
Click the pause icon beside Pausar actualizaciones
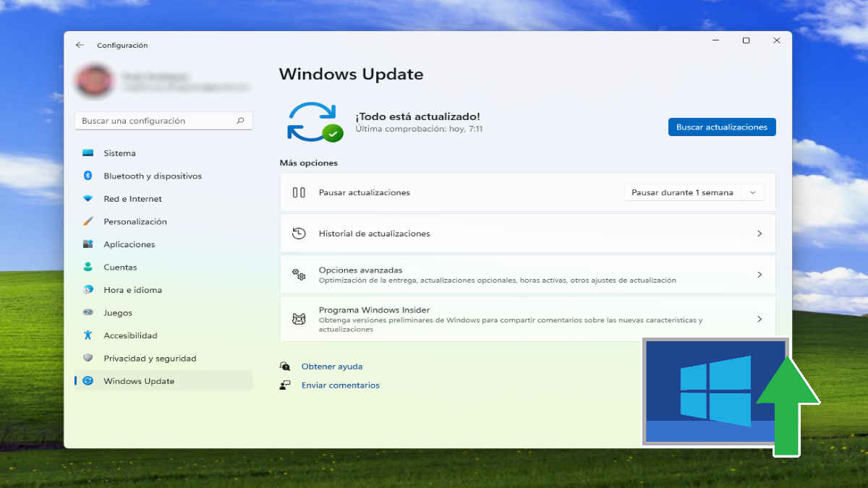click(x=299, y=192)
